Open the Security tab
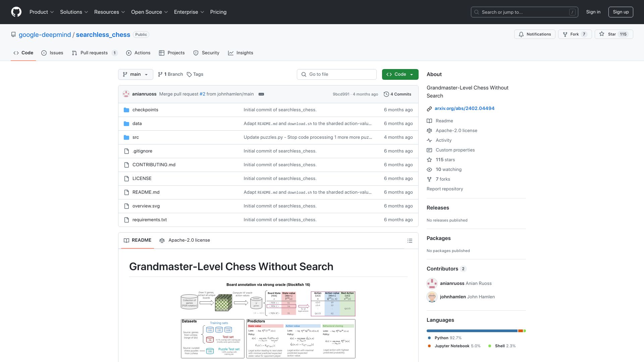 tap(206, 53)
